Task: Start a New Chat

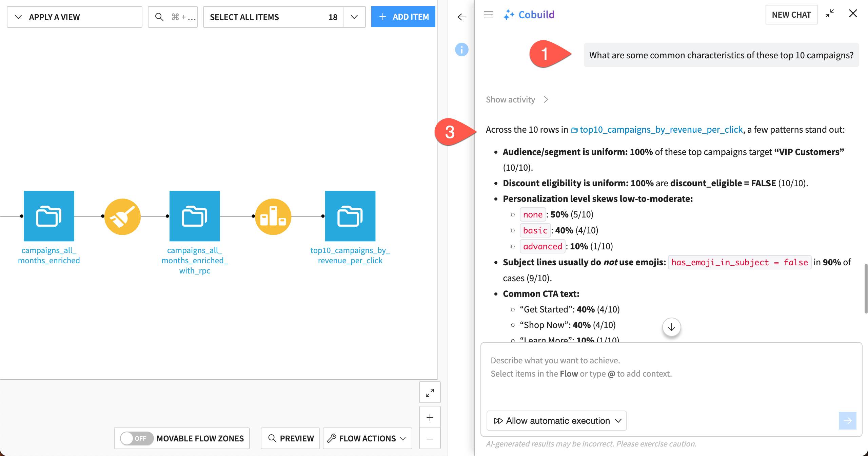Action: tap(791, 15)
